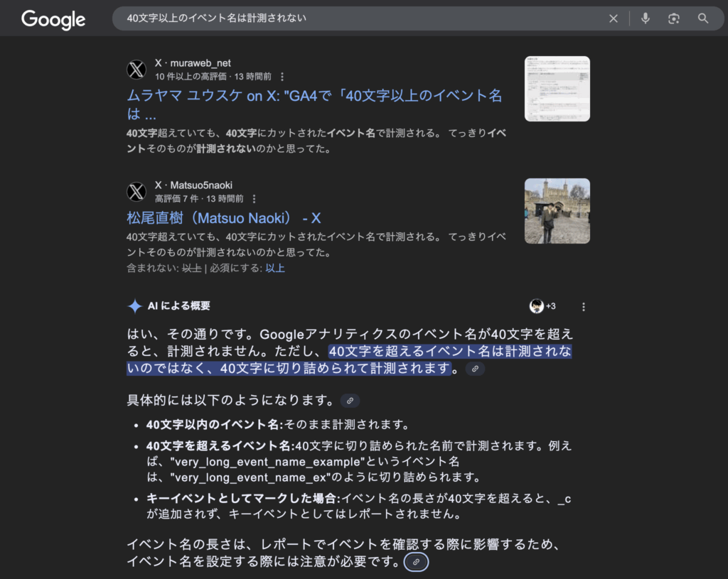The height and width of the screenshot is (579, 728).
Task: Click X logo beside muraweb_net result
Action: coord(136,70)
